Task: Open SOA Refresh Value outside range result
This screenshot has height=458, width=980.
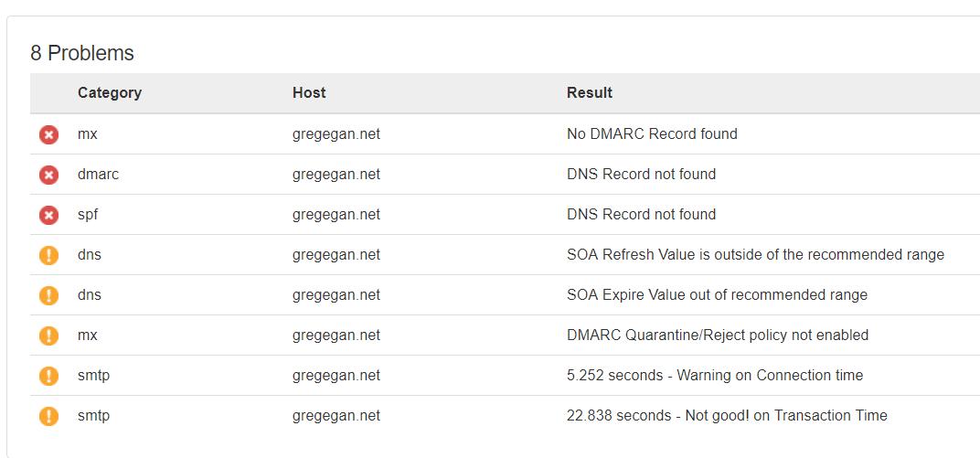Action: pyautogui.click(x=755, y=254)
